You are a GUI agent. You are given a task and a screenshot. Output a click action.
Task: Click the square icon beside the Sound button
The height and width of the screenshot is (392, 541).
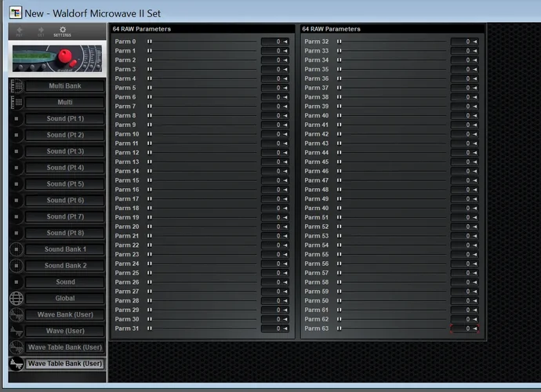tap(16, 282)
